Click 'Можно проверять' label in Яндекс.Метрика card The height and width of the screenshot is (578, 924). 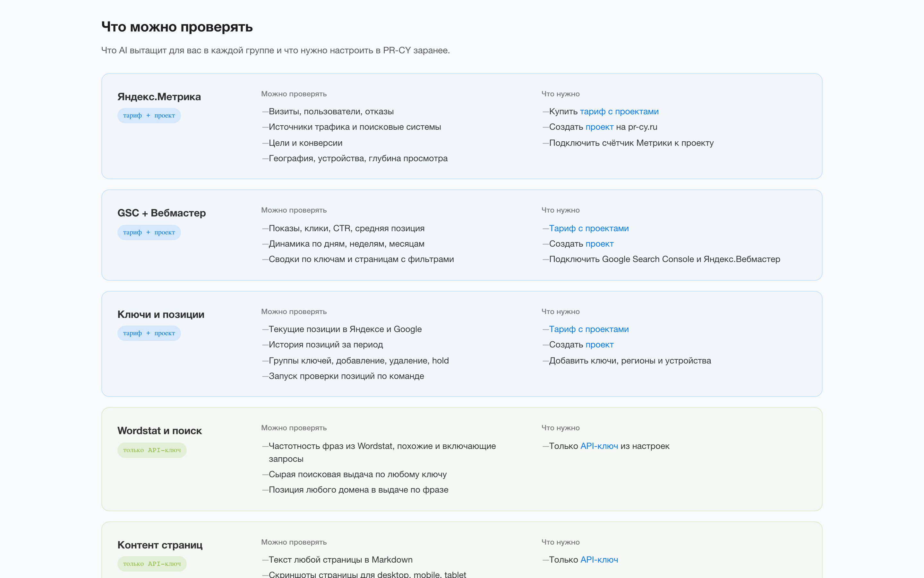(x=294, y=94)
